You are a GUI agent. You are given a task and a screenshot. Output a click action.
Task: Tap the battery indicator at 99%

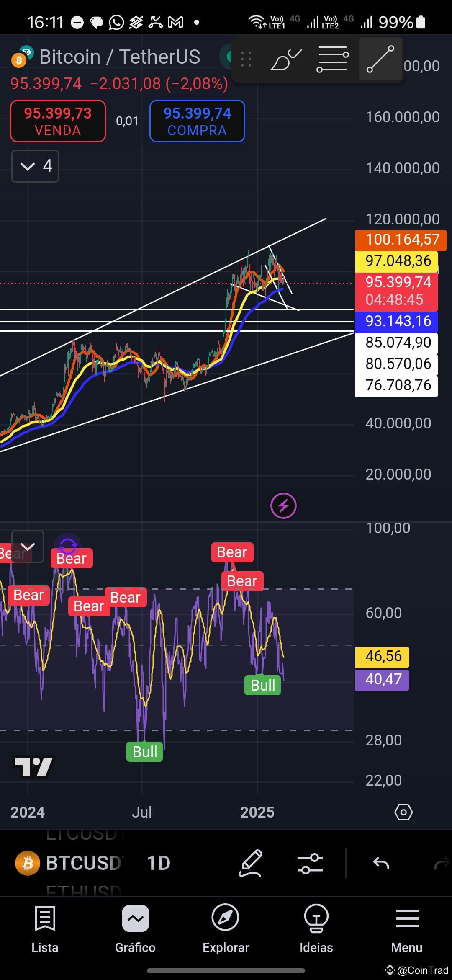pyautogui.click(x=421, y=22)
